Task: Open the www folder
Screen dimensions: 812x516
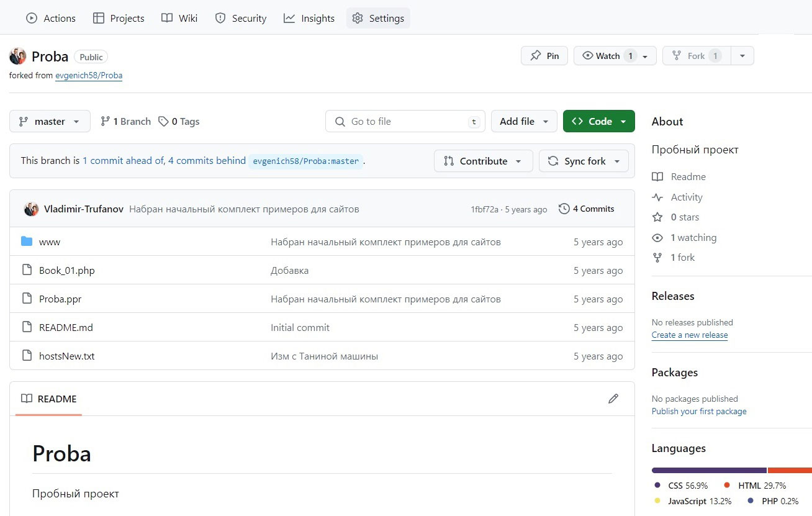Action: (x=50, y=242)
